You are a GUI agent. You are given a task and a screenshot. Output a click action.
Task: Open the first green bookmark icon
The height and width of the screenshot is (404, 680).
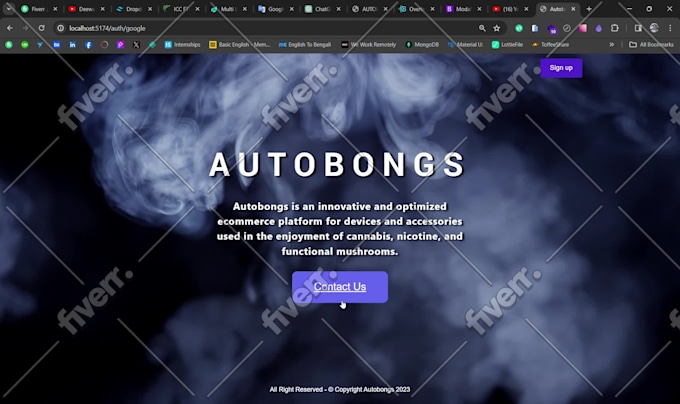click(9, 45)
